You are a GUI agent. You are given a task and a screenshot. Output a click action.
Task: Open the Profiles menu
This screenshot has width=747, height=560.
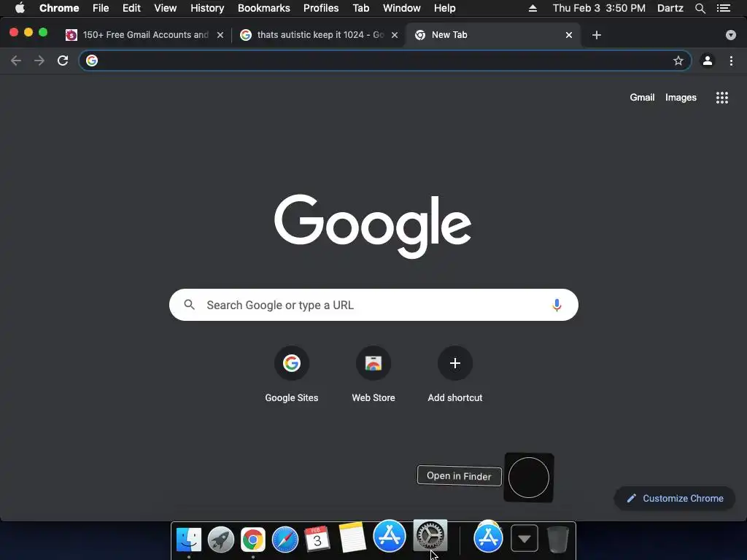pos(321,8)
